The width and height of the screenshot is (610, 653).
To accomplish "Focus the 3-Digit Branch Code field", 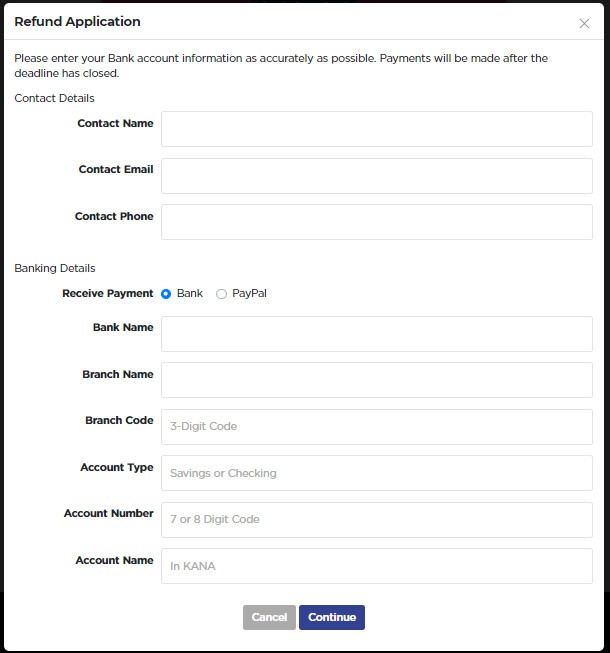I will click(x=377, y=427).
